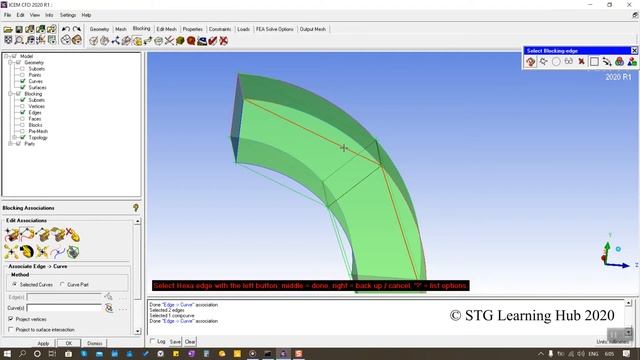The height and width of the screenshot is (360, 640).
Task: Open the Settings menu
Action: 68,15
